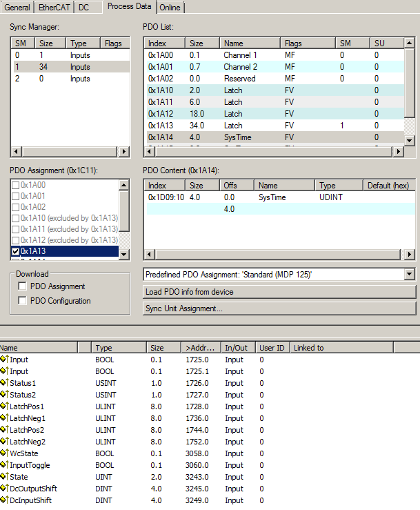The image size is (420, 510).
Task: Select PDO 0x1A11 Latch row
Action: click(x=274, y=102)
